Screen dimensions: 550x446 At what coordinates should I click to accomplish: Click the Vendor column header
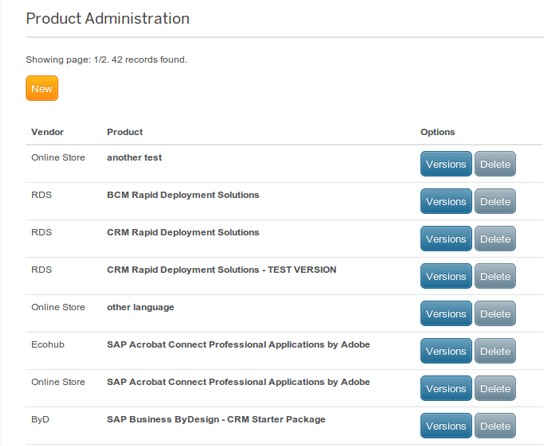tap(47, 132)
